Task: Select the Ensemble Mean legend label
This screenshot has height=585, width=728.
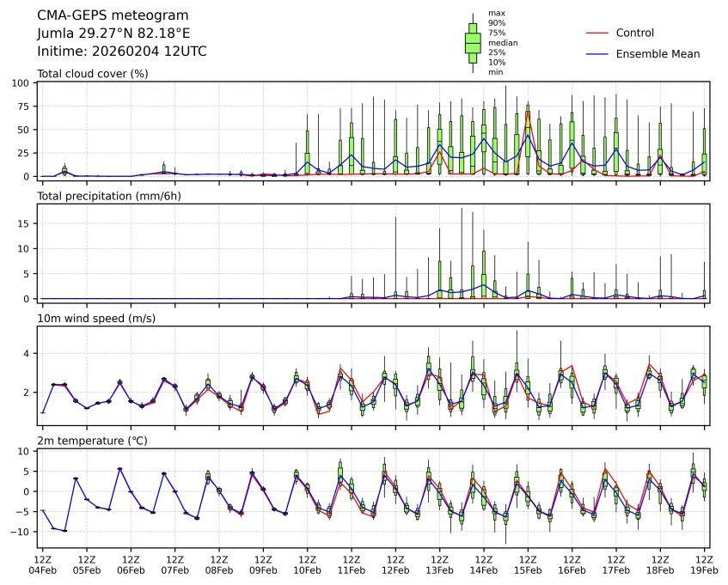Action: tap(658, 54)
